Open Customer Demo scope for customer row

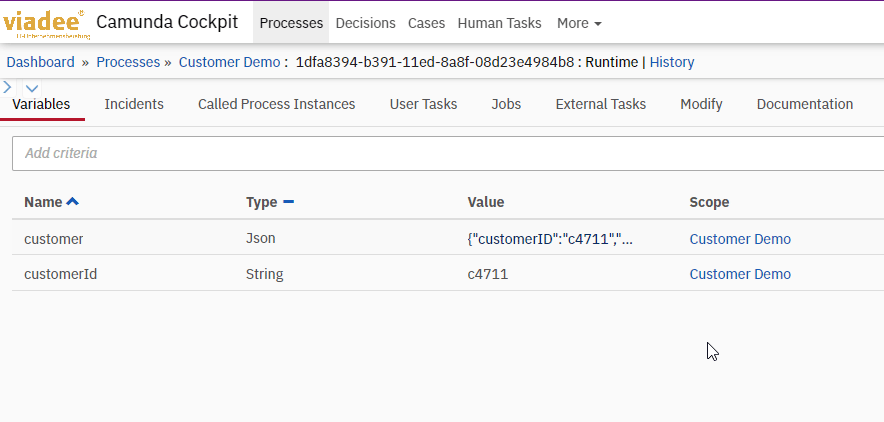[740, 239]
